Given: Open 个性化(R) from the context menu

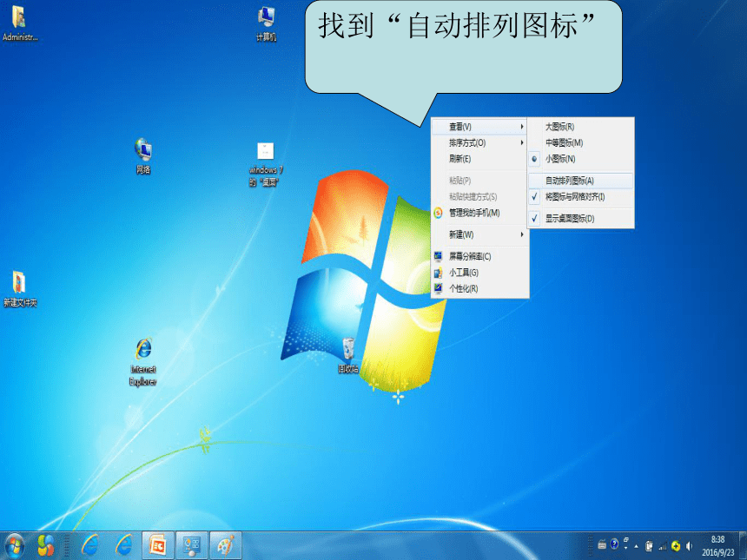Looking at the screenshot, I should click(x=479, y=288).
